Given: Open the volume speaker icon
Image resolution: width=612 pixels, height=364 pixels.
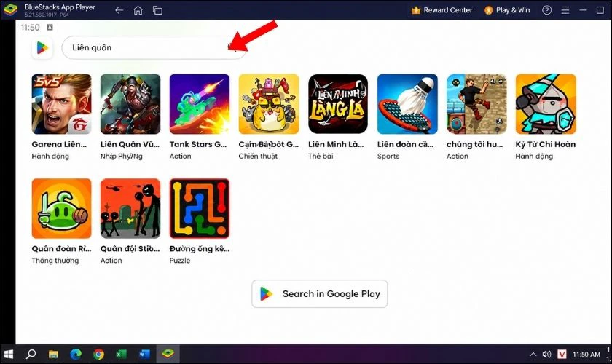Looking at the screenshot, I should (x=547, y=355).
